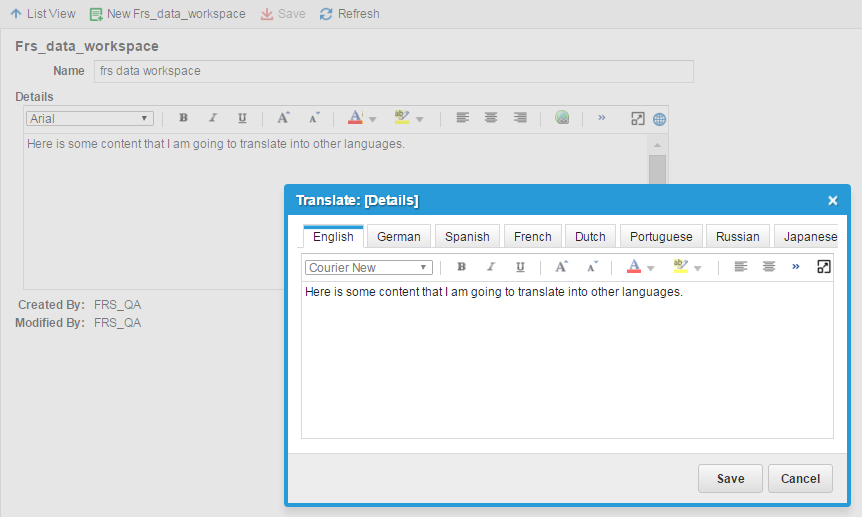
Task: Open the Arial font dropdown
Action: [x=89, y=118]
